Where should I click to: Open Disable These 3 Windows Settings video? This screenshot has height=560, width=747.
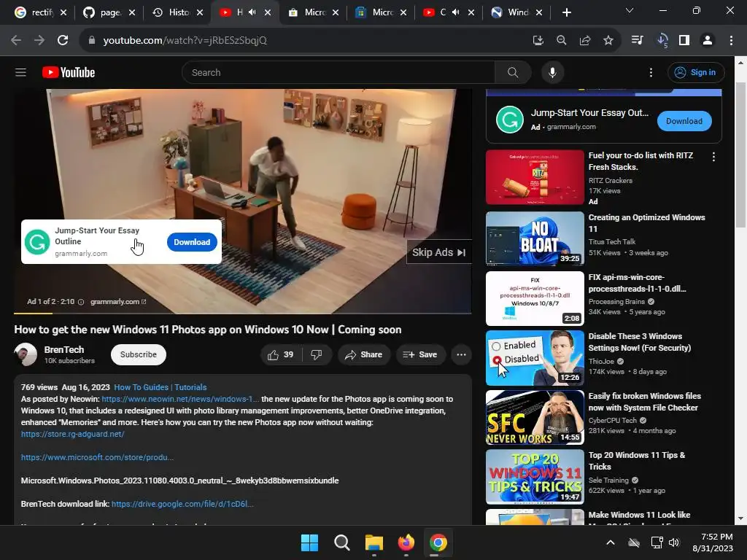pos(639,342)
